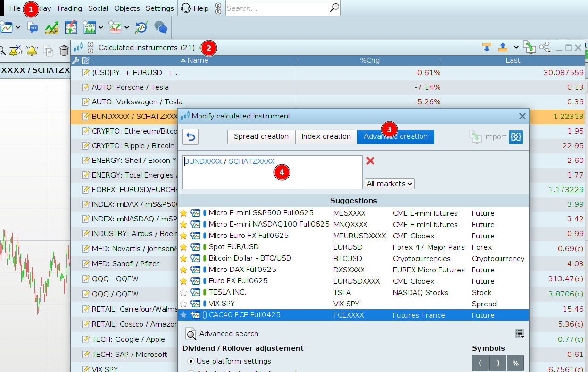Click the chain link icon beside Search
588x372 pixels.
pyautogui.click(x=218, y=8)
